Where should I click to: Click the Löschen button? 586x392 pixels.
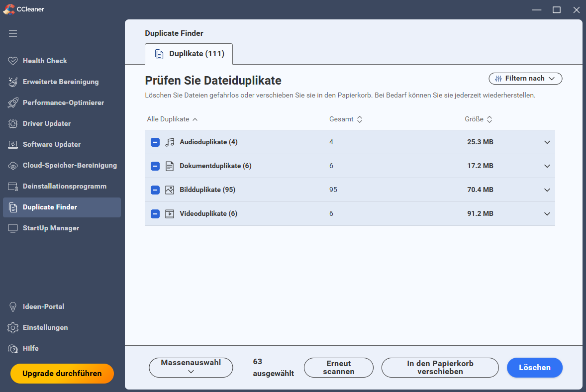534,368
